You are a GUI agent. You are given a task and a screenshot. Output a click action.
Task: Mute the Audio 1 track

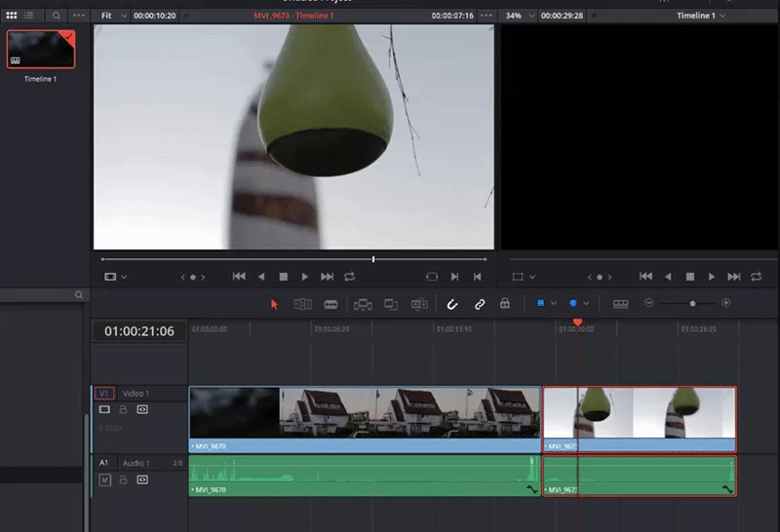103,479
